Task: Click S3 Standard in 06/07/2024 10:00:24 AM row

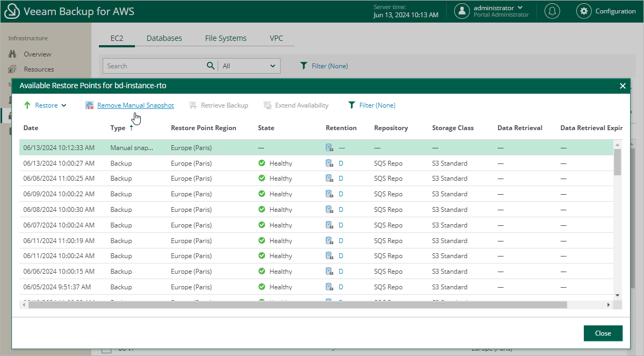Action: pyautogui.click(x=450, y=225)
